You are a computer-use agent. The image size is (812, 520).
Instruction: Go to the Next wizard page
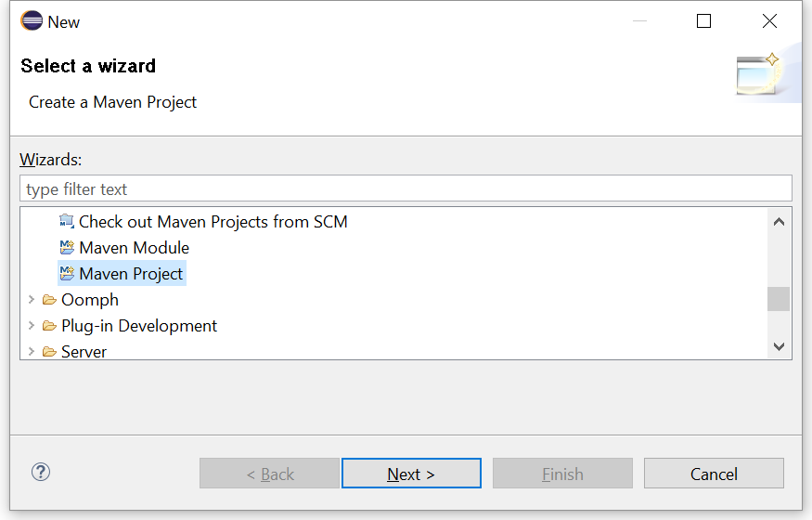coord(411,474)
